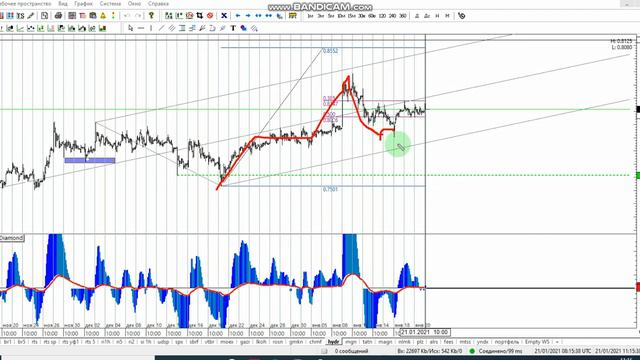
Task: Click the TS icon in top toolbar
Action: tap(20, 16)
